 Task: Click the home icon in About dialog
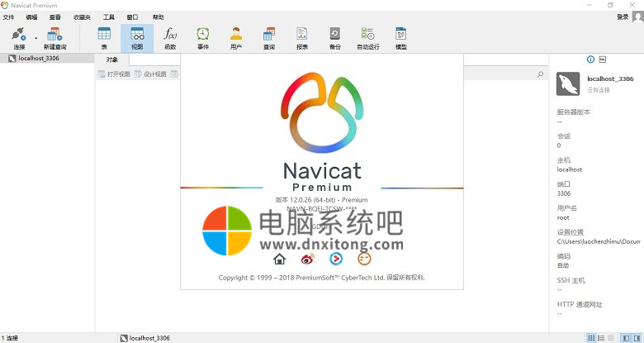point(279,259)
